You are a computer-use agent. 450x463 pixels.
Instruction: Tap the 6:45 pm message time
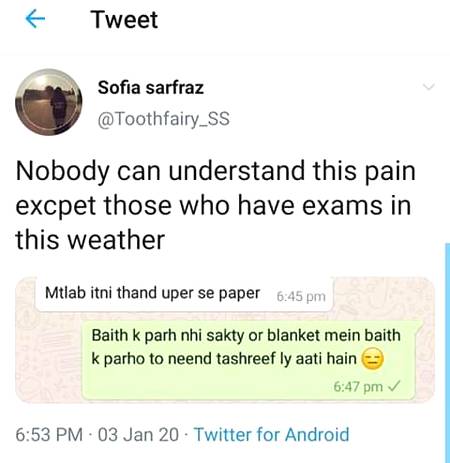301,296
